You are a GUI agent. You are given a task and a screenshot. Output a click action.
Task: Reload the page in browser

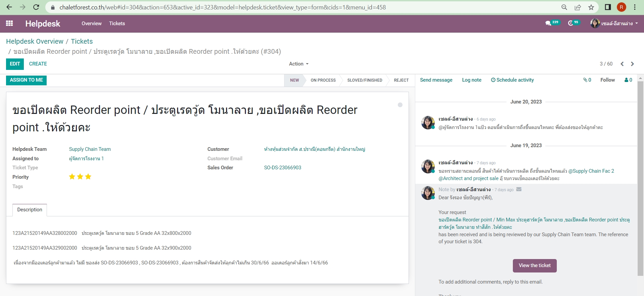[36, 7]
